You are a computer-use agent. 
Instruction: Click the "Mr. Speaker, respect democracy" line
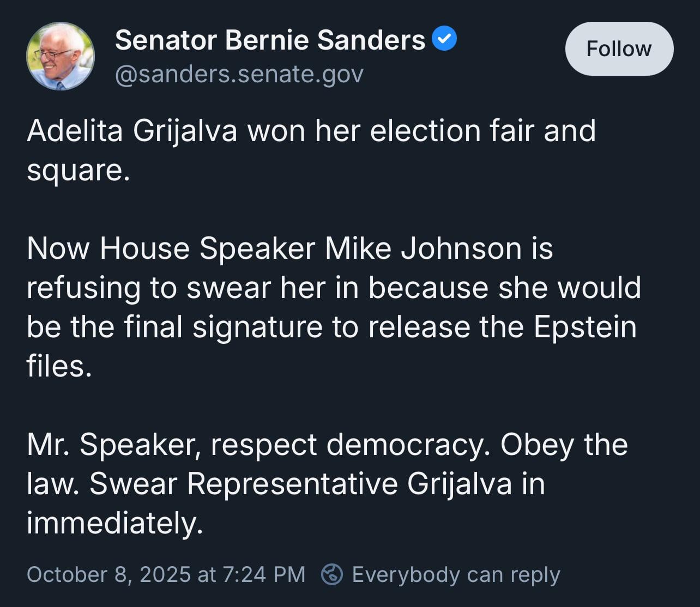click(x=255, y=445)
